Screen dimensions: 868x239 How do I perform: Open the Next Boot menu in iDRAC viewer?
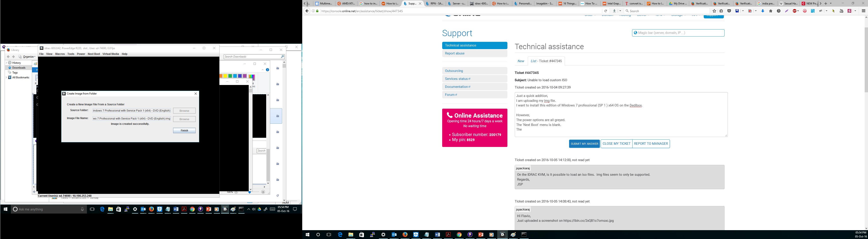(94, 54)
